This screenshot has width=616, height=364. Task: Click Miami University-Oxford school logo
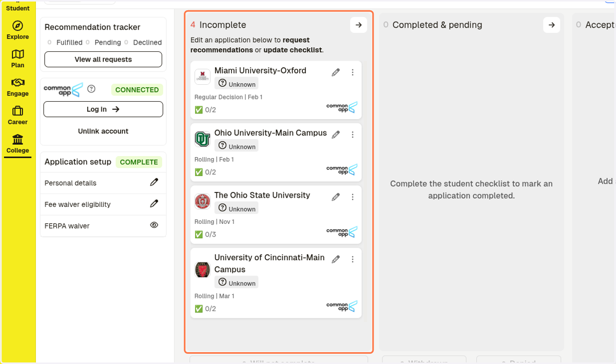[x=202, y=76]
